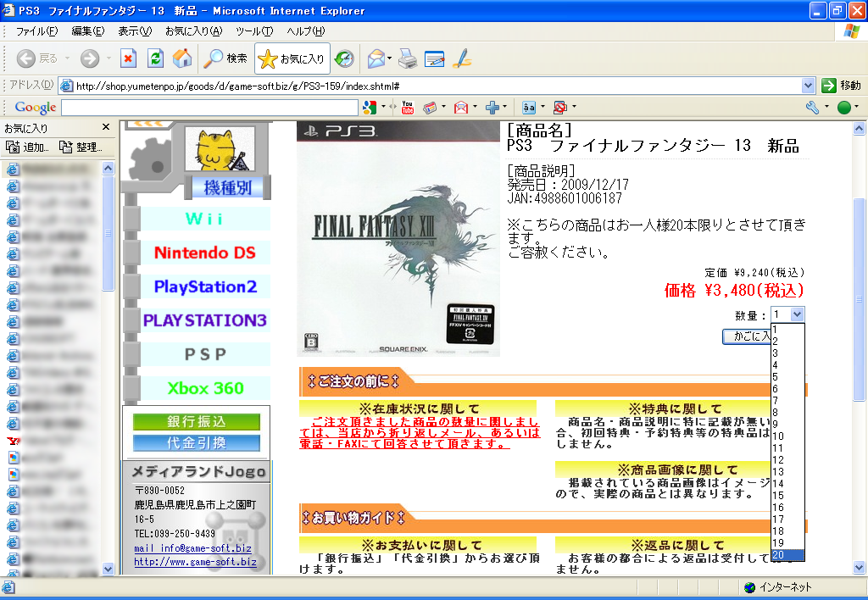The height and width of the screenshot is (600, 868).
Task: Click the Favorites panel scroll-down arrow
Action: (x=108, y=569)
